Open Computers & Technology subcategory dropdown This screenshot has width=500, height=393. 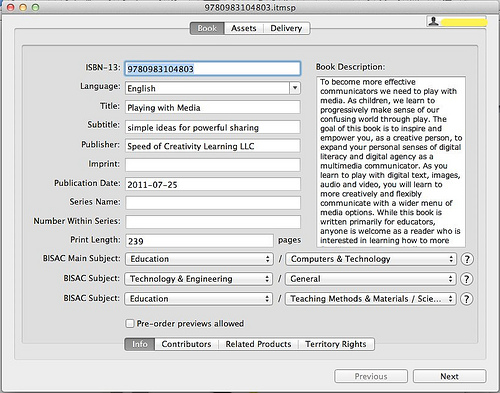click(x=372, y=259)
